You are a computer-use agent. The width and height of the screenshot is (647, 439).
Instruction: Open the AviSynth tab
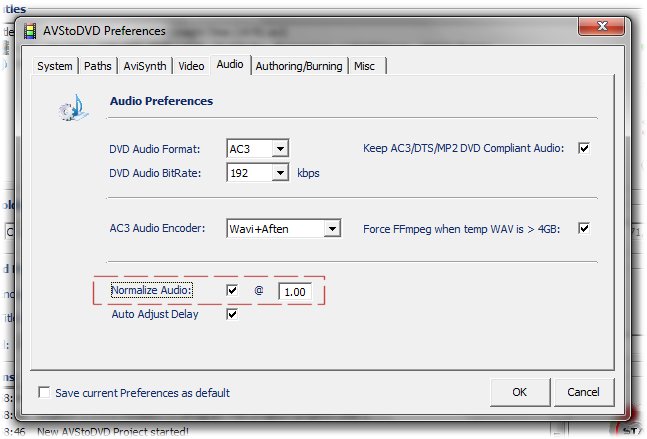click(145, 66)
